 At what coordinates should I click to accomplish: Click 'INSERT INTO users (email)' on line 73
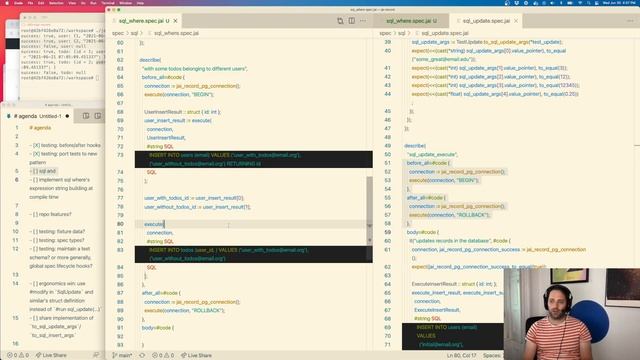tap(180, 155)
